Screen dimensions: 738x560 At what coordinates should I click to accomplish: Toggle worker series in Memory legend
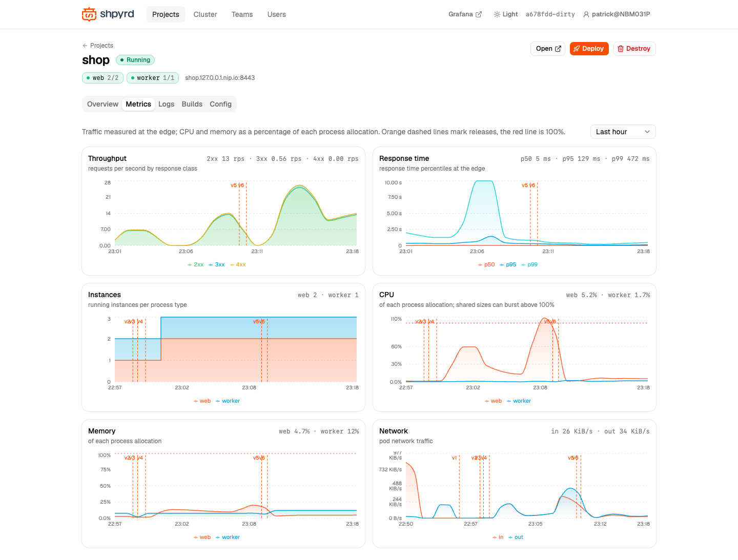pos(228,537)
